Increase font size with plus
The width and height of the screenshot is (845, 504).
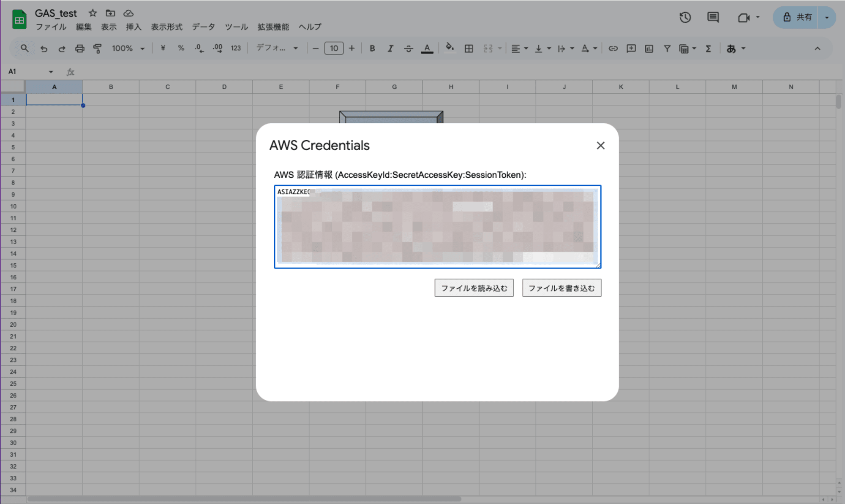coord(352,49)
